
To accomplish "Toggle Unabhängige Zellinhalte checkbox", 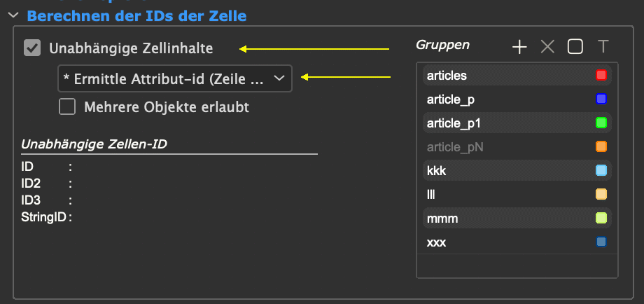I will point(32,48).
